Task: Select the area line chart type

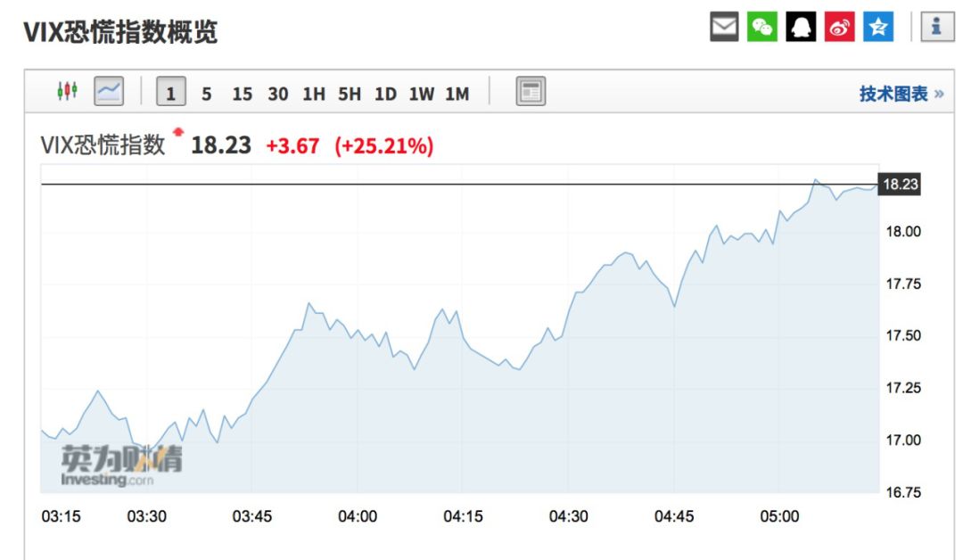Action: point(109,92)
